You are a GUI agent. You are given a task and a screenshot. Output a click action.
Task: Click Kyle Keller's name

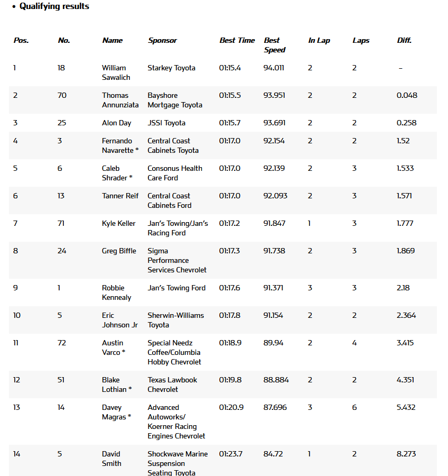pos(118,223)
